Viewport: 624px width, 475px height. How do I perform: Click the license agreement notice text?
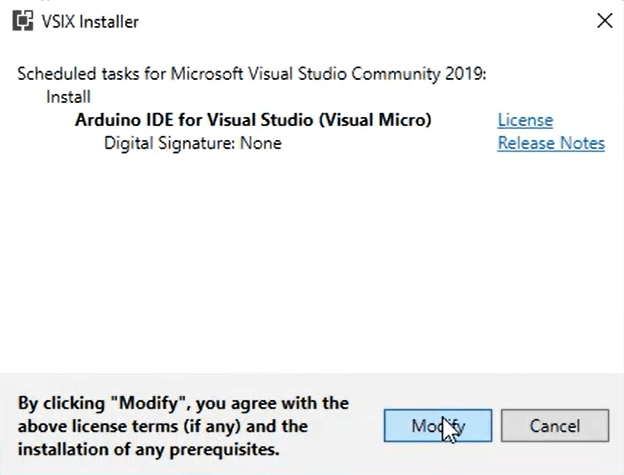pos(183,426)
